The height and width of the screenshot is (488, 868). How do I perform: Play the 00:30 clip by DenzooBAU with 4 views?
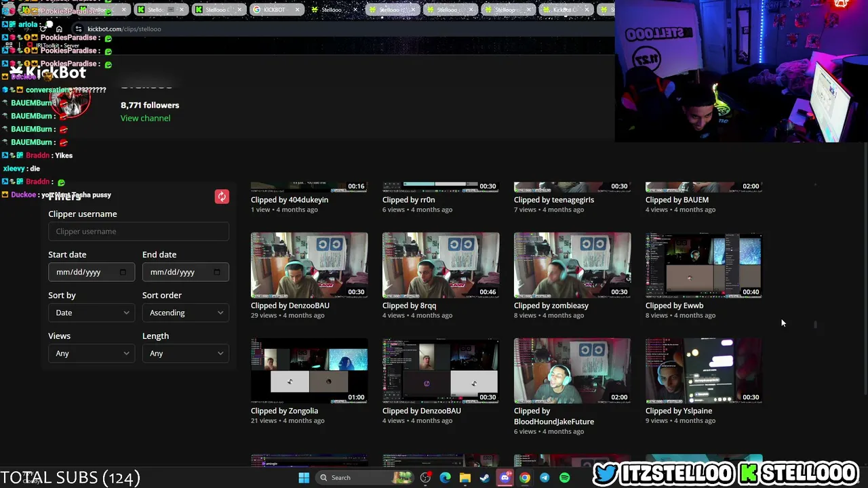[441, 371]
